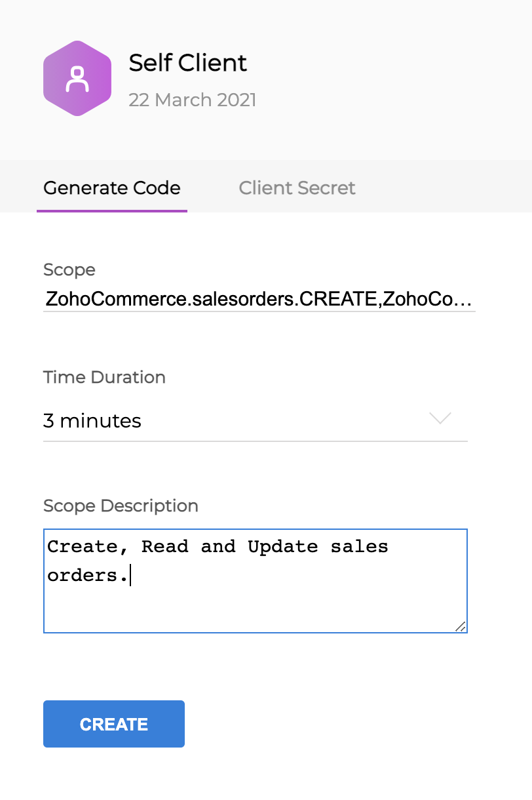Click the purple Self Client hexagon icon
Image resolution: width=532 pixels, height=800 pixels.
[77, 79]
